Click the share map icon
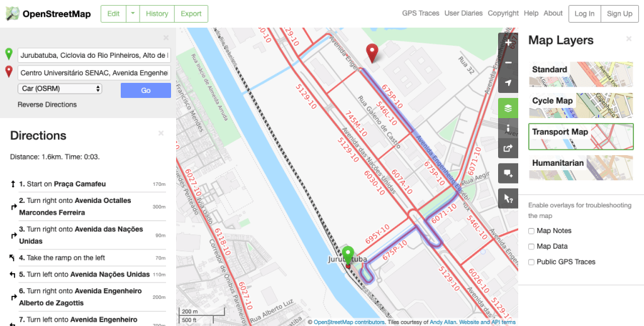Viewport: 644px width, 326px height. 508,148
